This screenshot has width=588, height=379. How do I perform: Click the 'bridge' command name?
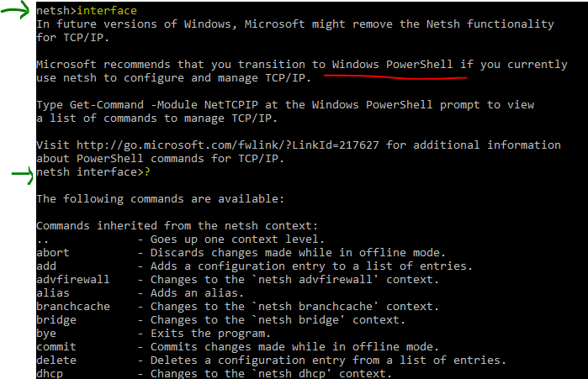point(56,320)
